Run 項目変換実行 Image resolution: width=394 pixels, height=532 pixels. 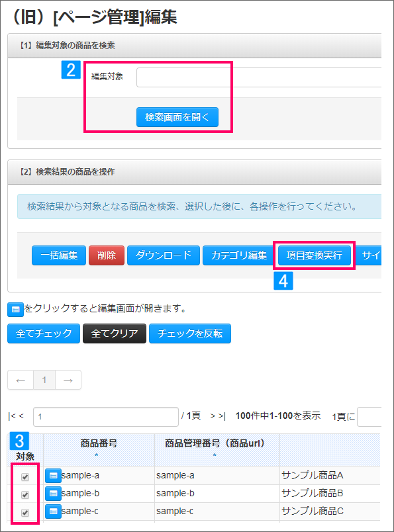coord(314,255)
